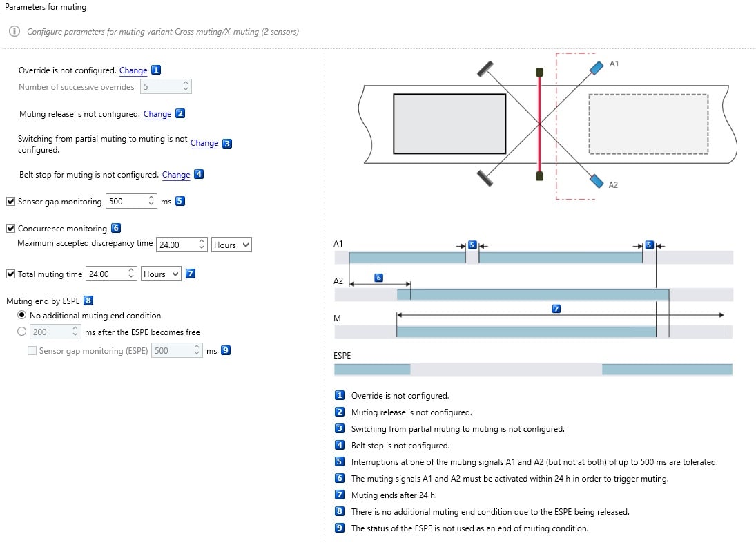The height and width of the screenshot is (543, 756).
Task: Click Change link for partial muting switching
Action: coord(204,143)
